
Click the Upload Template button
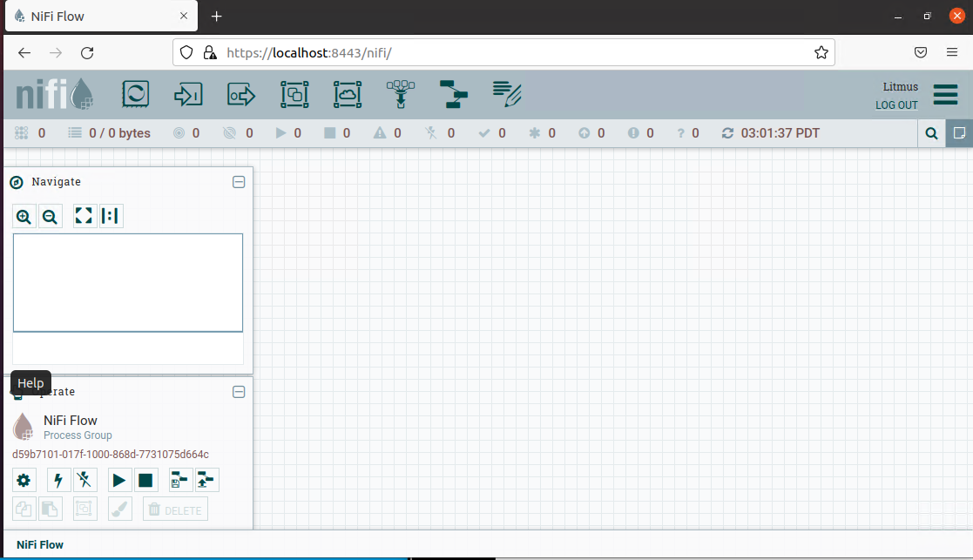point(206,480)
